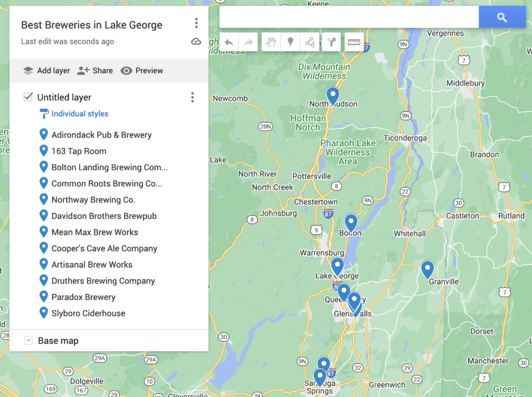
Task: Click the Preview button
Action: pyautogui.click(x=142, y=71)
